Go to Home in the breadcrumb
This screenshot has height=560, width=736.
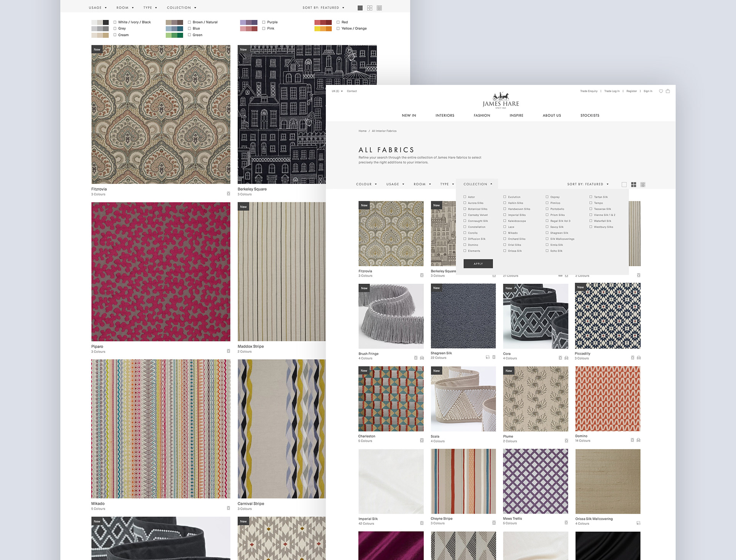[x=362, y=131]
